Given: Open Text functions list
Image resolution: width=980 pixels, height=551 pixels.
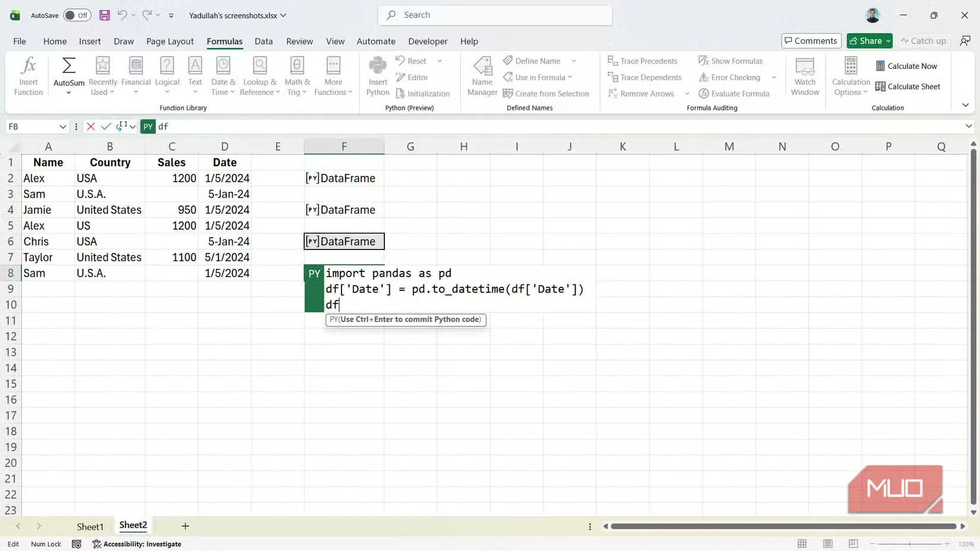Looking at the screenshot, I should (x=195, y=75).
